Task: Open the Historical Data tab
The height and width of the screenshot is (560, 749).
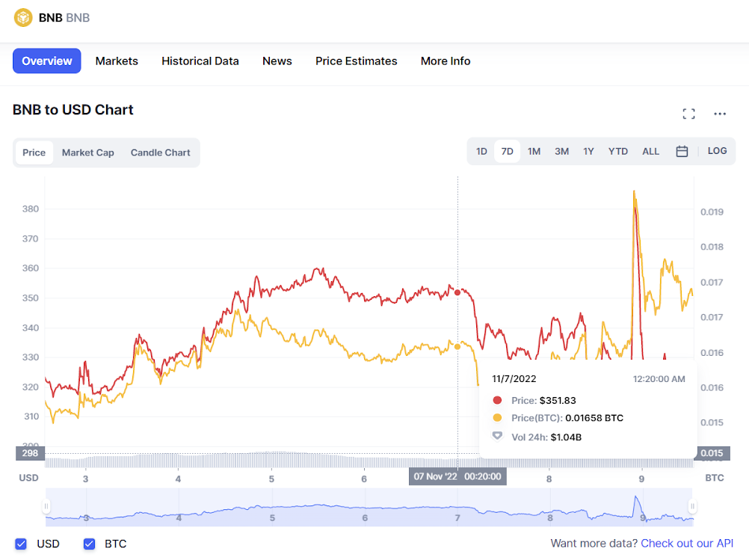Action: click(x=200, y=61)
